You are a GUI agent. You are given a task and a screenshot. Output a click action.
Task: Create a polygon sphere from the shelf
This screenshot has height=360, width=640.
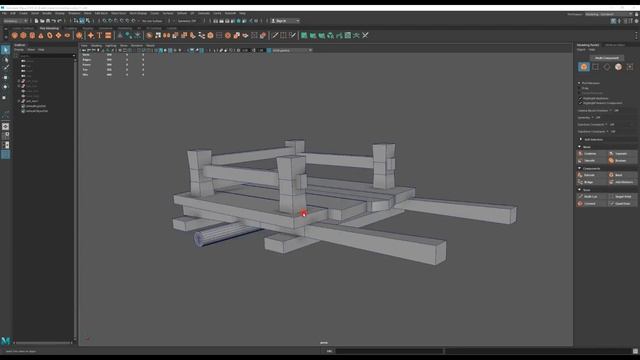click(15, 36)
